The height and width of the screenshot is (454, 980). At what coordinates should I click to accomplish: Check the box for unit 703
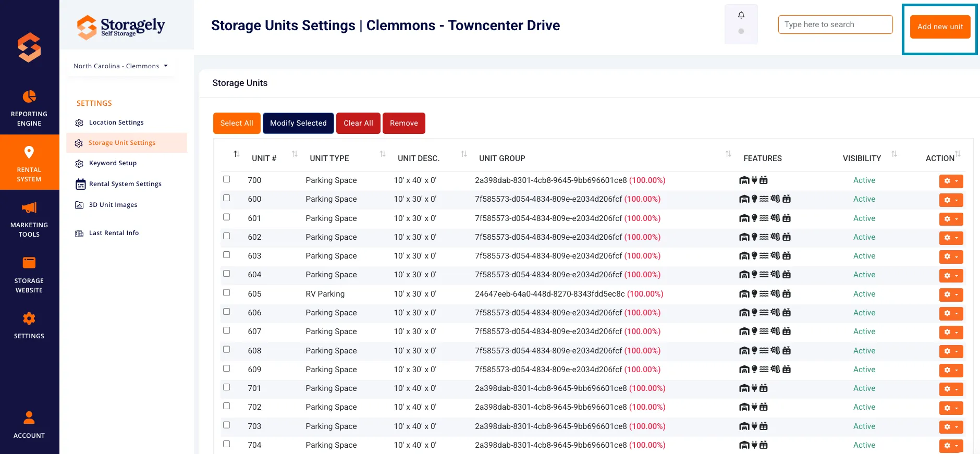click(226, 425)
